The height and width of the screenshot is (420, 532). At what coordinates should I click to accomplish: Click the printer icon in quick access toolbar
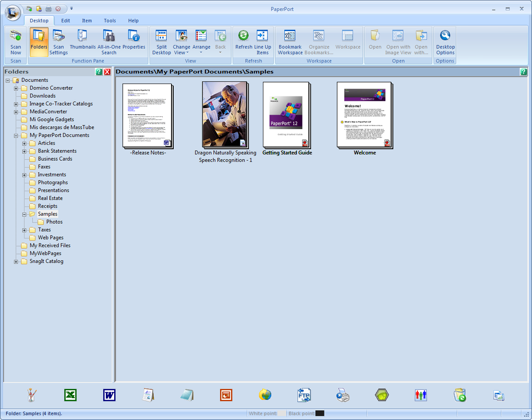click(x=49, y=8)
